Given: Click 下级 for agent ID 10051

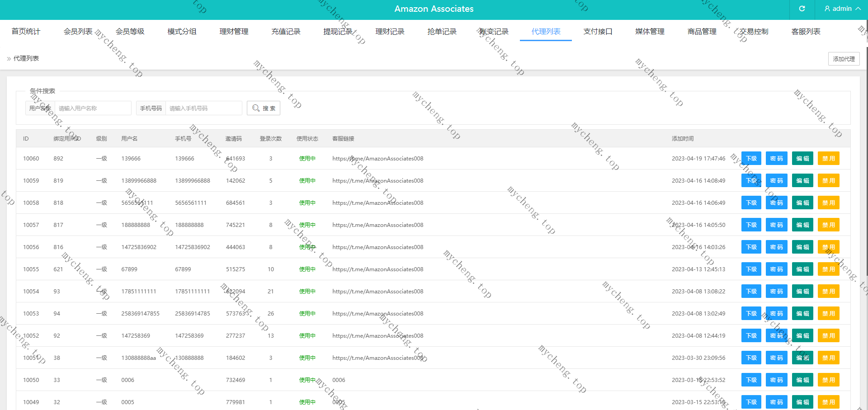Looking at the screenshot, I should [x=751, y=358].
